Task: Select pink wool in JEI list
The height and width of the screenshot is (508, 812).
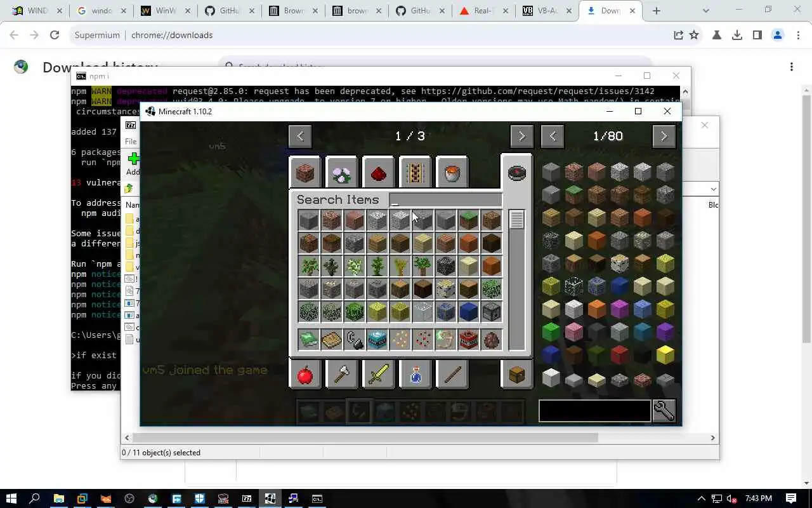Action: click(573, 331)
